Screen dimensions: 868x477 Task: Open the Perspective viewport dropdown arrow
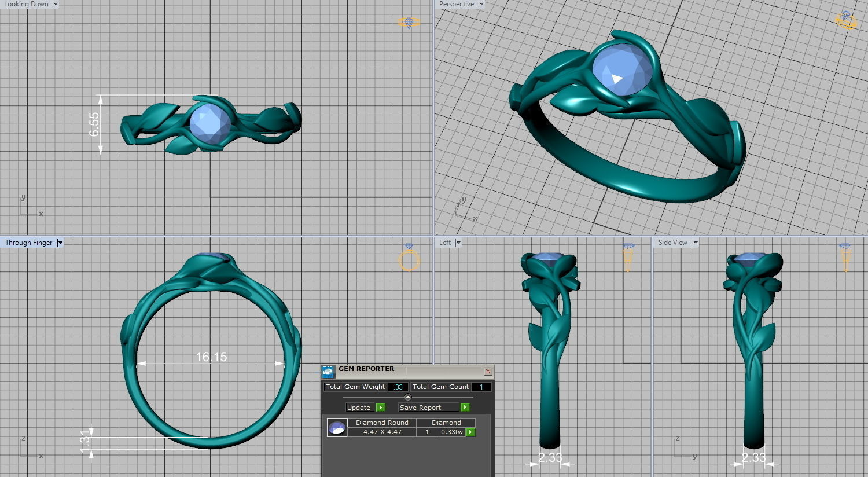(x=481, y=4)
